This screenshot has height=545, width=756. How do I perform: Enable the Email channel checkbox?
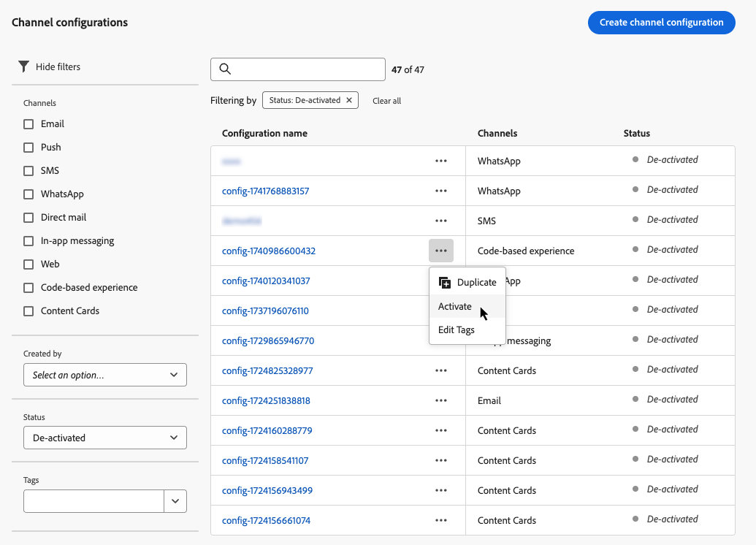point(28,124)
